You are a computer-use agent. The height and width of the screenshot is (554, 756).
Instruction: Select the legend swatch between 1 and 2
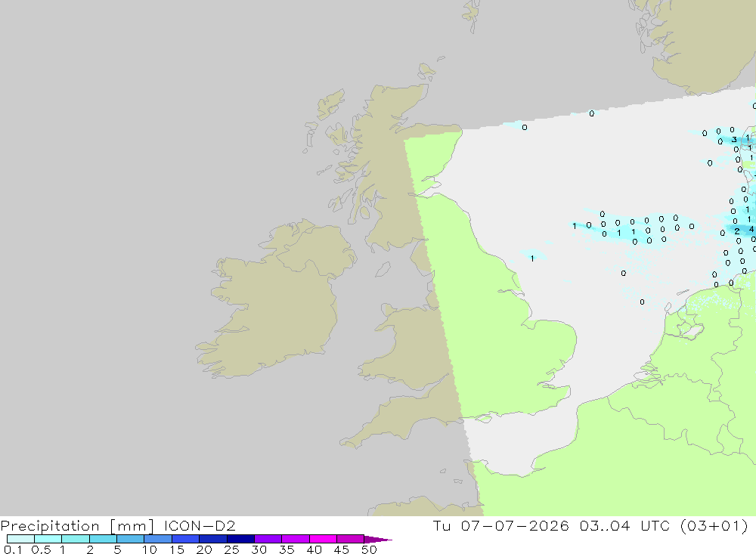coord(75,539)
